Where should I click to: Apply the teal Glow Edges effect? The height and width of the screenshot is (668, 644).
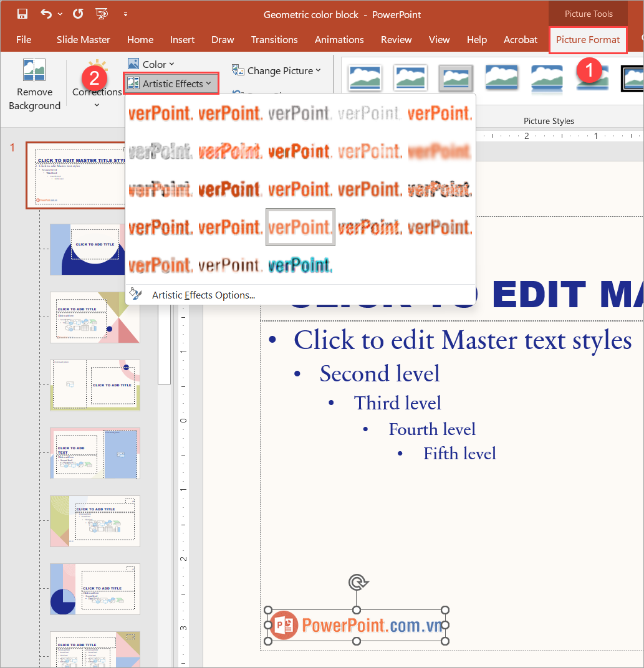pyautogui.click(x=300, y=265)
